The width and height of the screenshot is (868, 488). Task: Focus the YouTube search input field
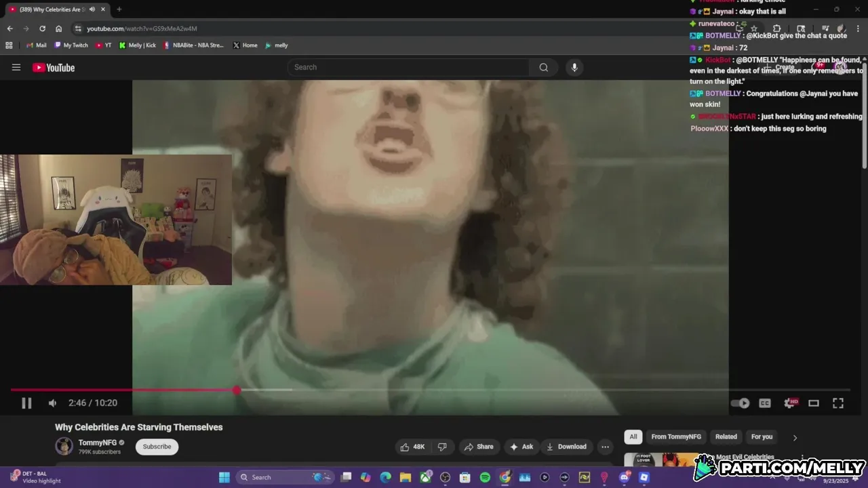pyautogui.click(x=409, y=67)
